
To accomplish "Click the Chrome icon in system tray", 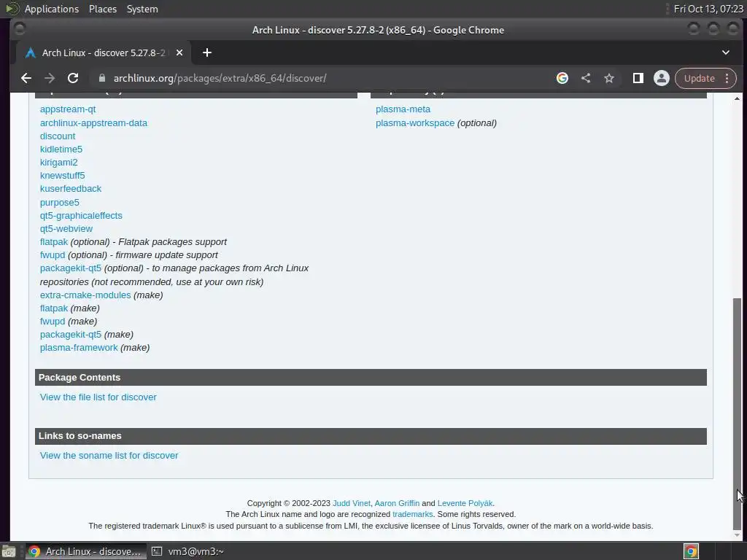I will click(691, 551).
